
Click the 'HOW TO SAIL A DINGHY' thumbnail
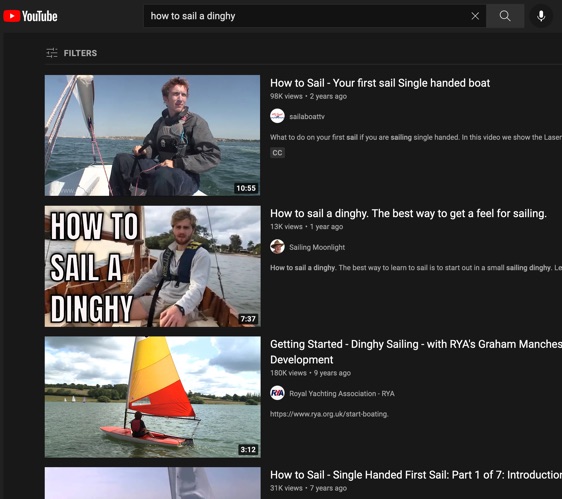point(152,266)
